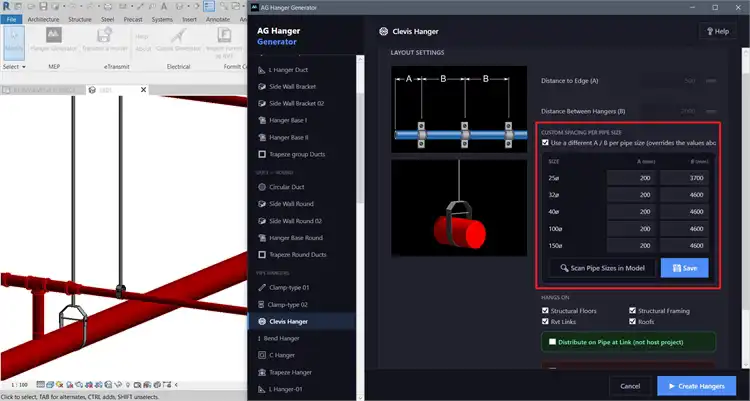Click A value field for 25ø size
Image resolution: width=750 pixels, height=401 pixels.
point(632,178)
